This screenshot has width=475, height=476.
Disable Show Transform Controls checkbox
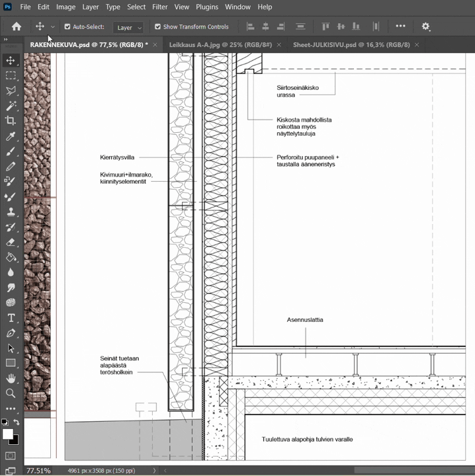[157, 27]
